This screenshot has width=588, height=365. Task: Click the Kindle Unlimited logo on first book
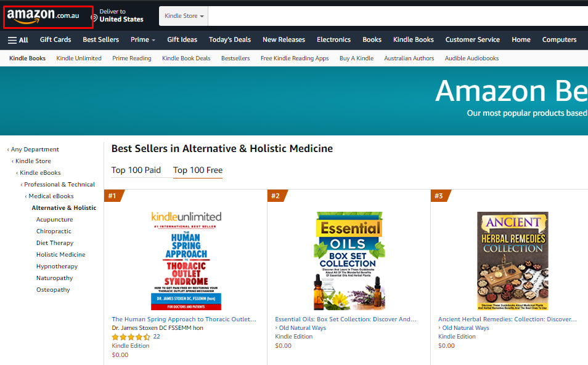coord(186,217)
